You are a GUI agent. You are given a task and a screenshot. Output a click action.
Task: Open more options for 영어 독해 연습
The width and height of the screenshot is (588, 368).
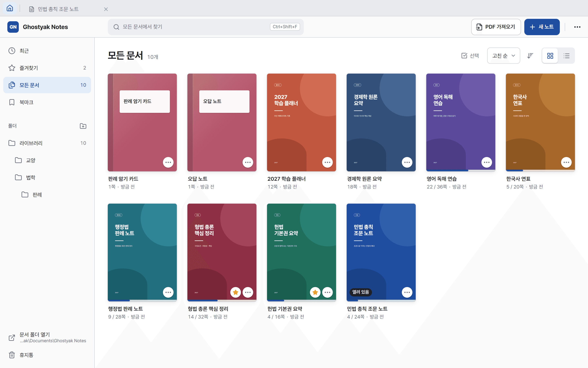(x=487, y=162)
